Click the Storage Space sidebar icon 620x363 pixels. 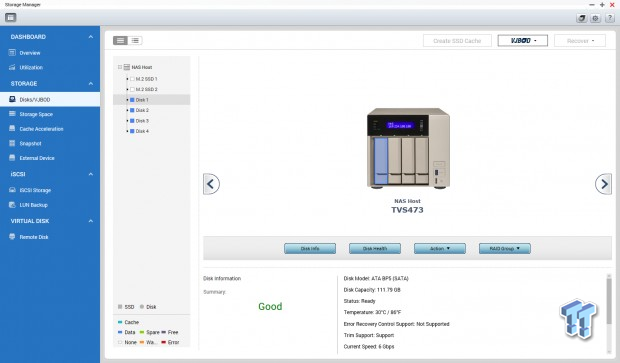point(12,114)
